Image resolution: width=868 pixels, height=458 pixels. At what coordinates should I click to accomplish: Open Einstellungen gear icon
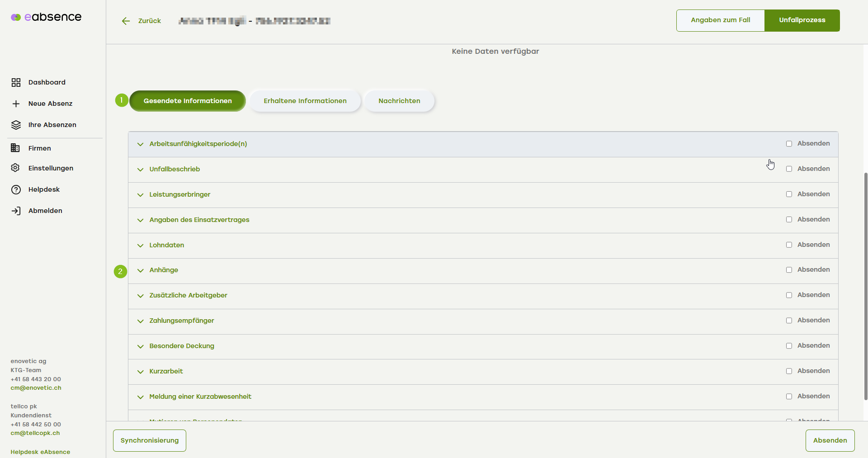pos(15,168)
